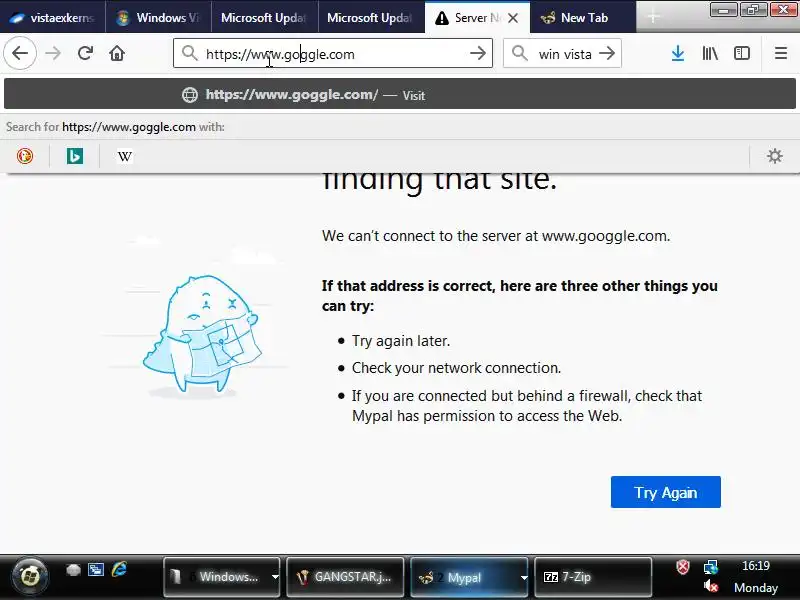The height and width of the screenshot is (600, 800).
Task: Click the muted volume tray icon
Action: (711, 586)
